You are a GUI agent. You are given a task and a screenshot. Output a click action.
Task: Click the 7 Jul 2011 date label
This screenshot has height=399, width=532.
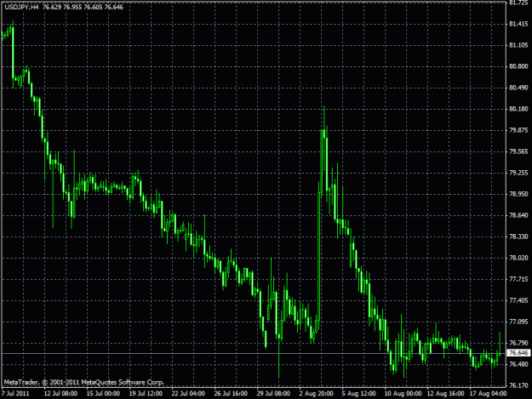[15, 394]
